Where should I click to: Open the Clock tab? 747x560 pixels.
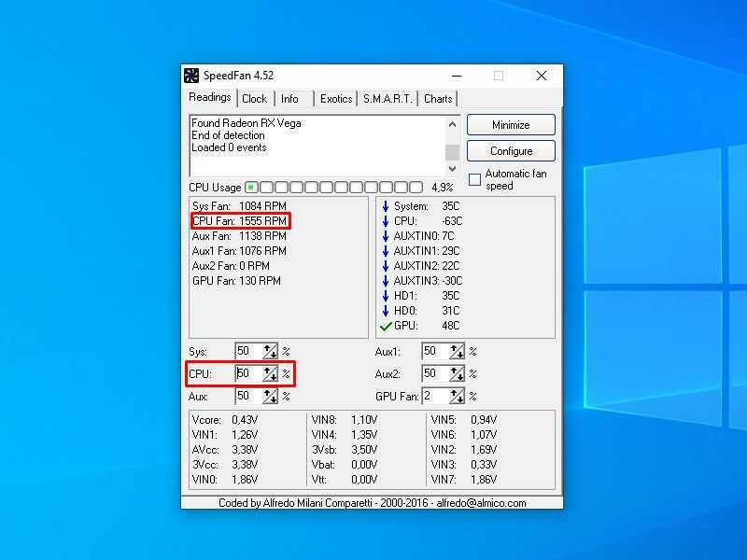254,99
